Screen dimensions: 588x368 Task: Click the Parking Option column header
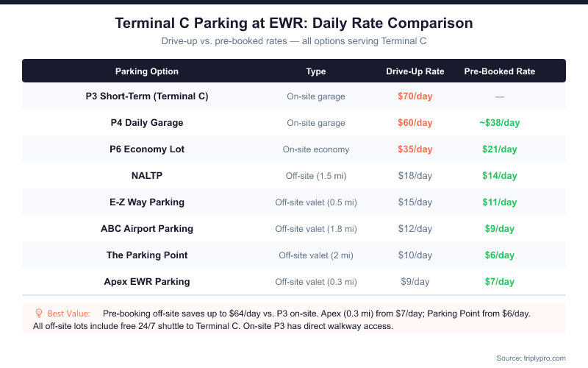click(x=147, y=71)
